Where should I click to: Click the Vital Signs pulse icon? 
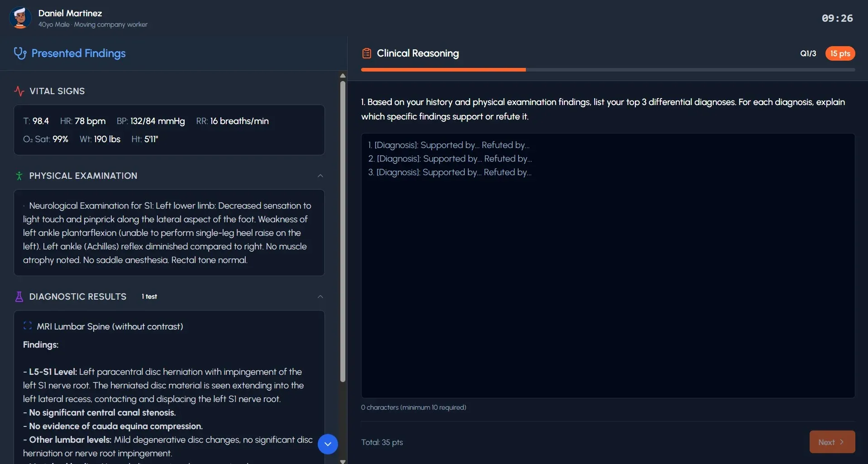[x=19, y=91]
